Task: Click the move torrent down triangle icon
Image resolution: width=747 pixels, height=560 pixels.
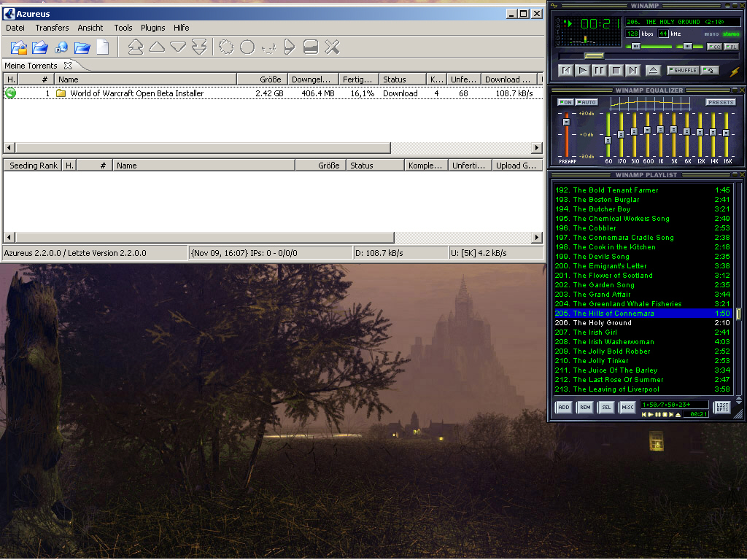Action: 178,47
